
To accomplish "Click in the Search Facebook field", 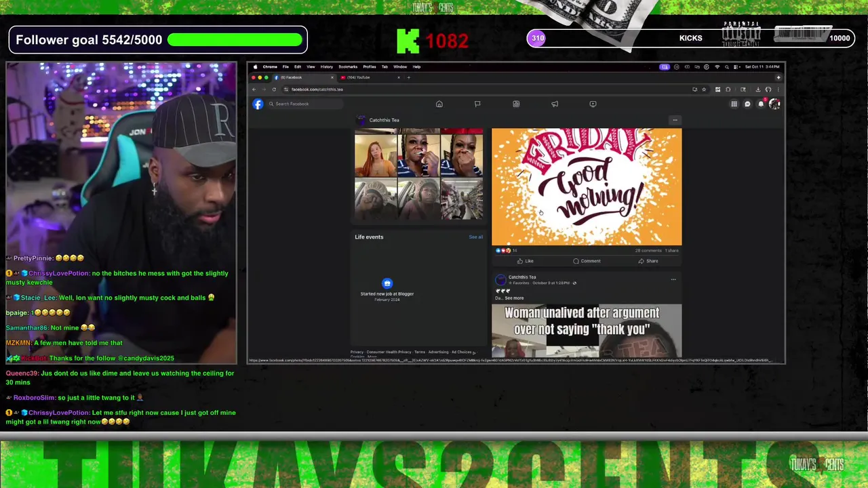I will point(305,104).
